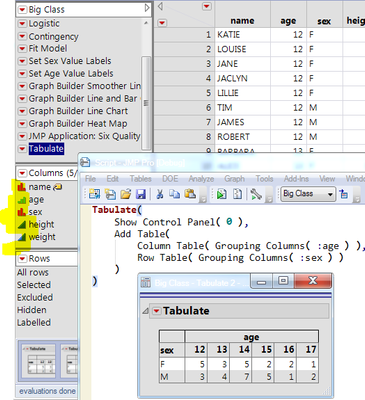Click the first Tabulate thumbnail in bottom panel

point(37,361)
